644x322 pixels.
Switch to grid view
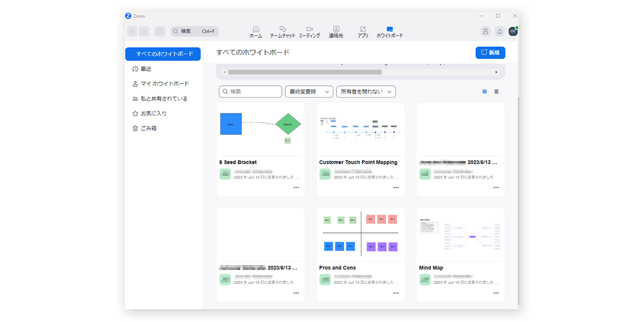pyautogui.click(x=484, y=92)
